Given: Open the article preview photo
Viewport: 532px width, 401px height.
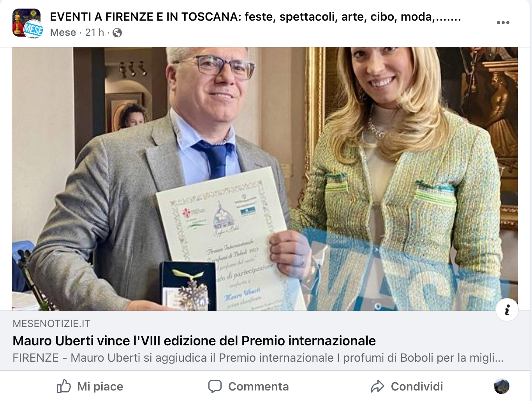Looking at the screenshot, I should pos(265,178).
